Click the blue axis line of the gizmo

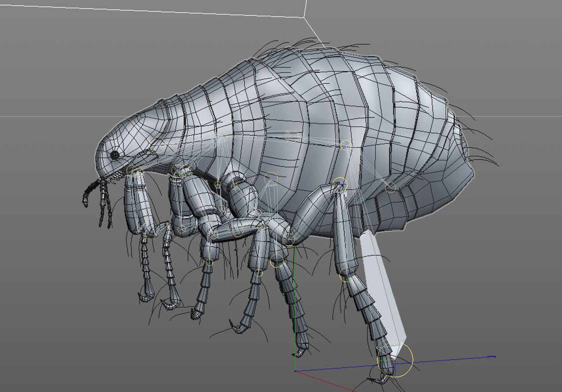tap(396, 364)
